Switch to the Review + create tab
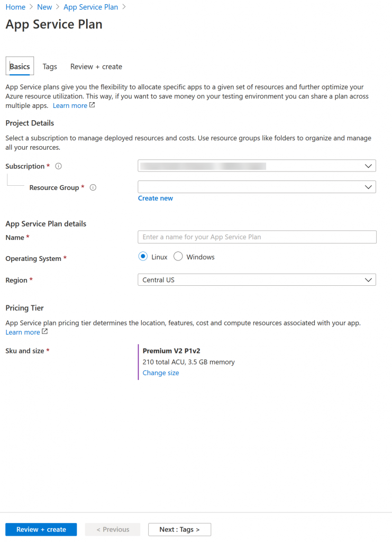Viewport: 392px width, 542px height. 96,66
